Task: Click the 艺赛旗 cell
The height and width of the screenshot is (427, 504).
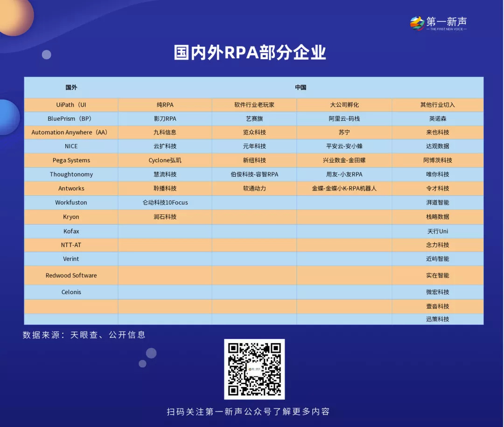Action: coord(254,118)
